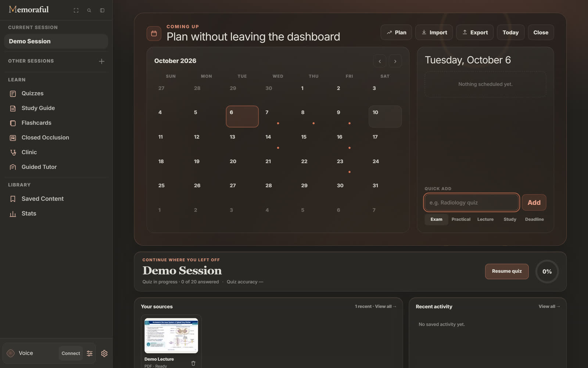Screen dimensions: 588x368
Task: View all recent activity link
Action: pyautogui.click(x=549, y=307)
